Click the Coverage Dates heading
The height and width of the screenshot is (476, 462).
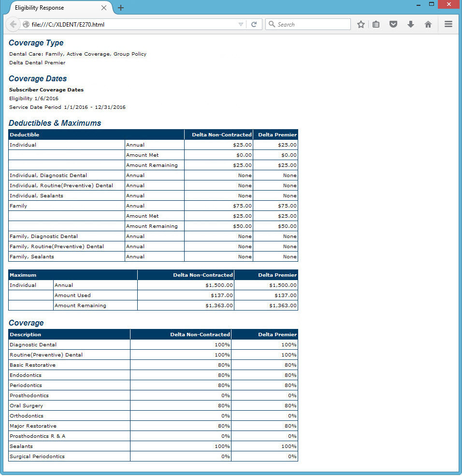point(38,79)
